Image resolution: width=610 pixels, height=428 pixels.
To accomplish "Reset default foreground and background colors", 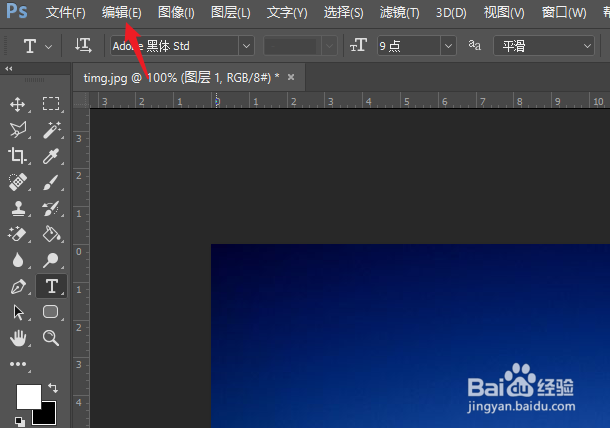I will 19,421.
